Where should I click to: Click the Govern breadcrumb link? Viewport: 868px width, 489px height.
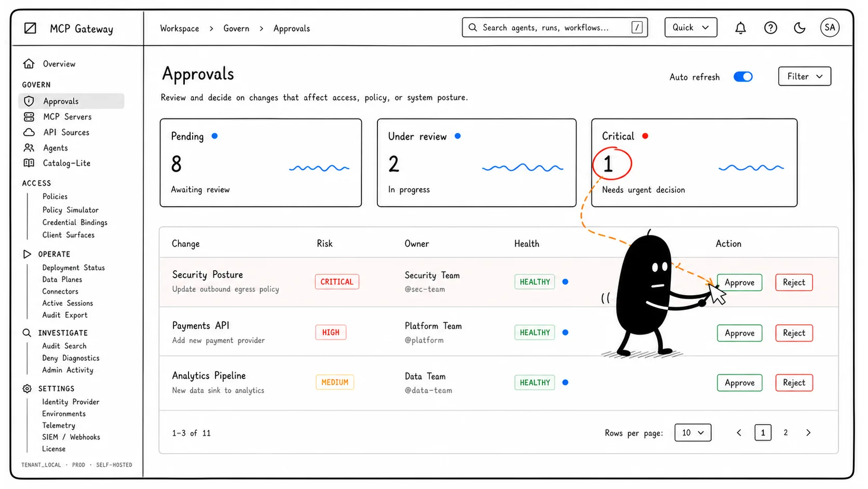pos(236,29)
